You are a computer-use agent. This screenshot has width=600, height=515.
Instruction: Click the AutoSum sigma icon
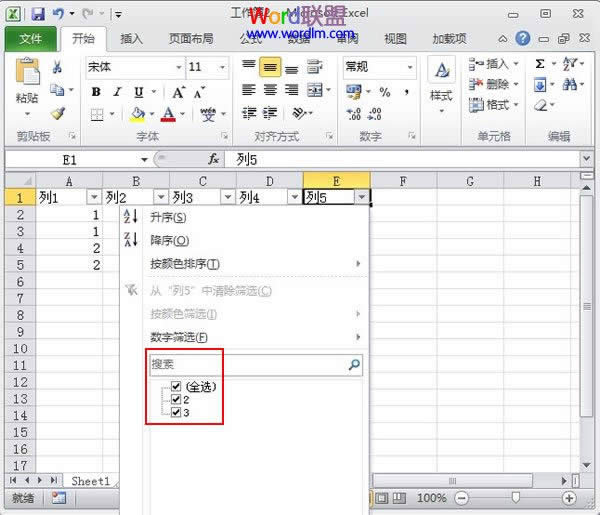[540, 64]
